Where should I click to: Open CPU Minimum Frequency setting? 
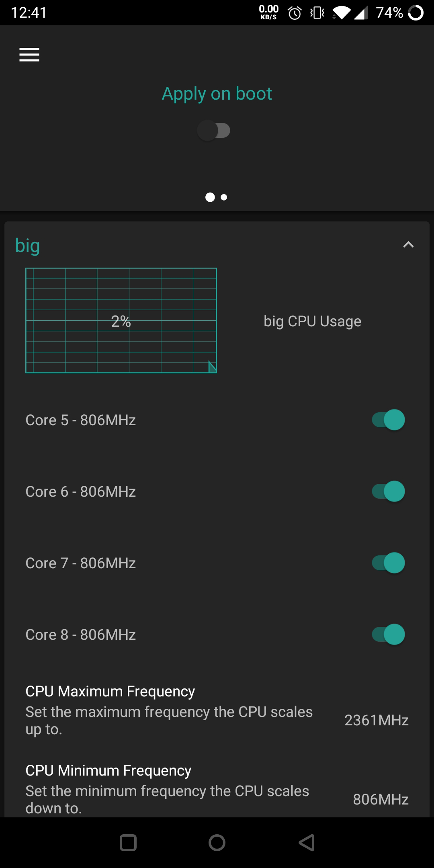point(217,789)
